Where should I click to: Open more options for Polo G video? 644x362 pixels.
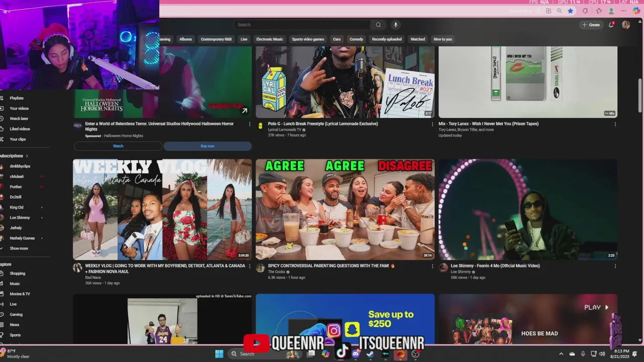(x=432, y=124)
